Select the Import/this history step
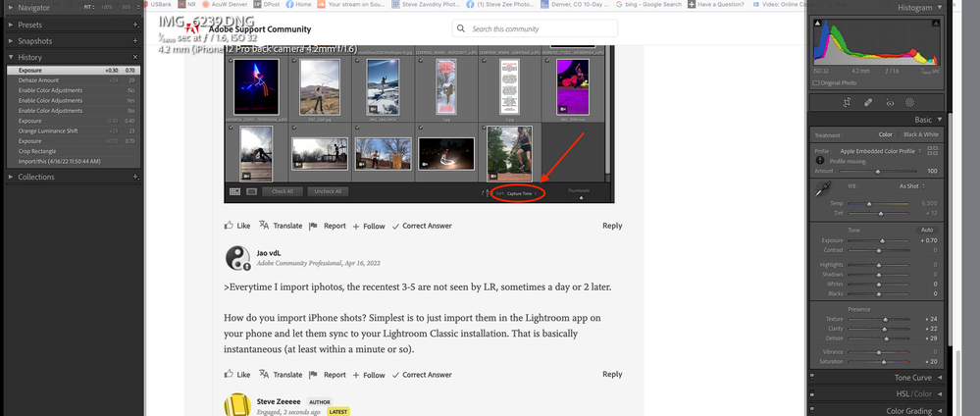 (x=74, y=161)
